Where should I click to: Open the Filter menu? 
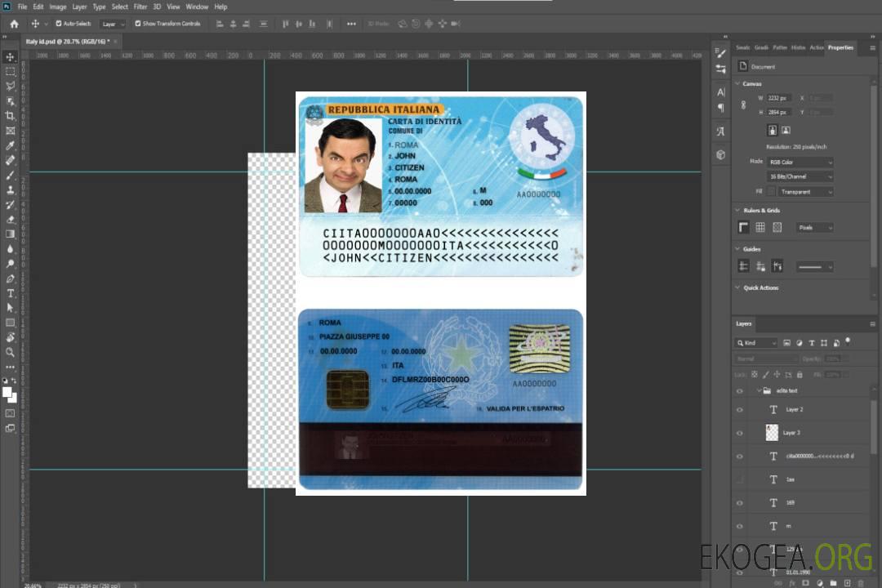[140, 7]
